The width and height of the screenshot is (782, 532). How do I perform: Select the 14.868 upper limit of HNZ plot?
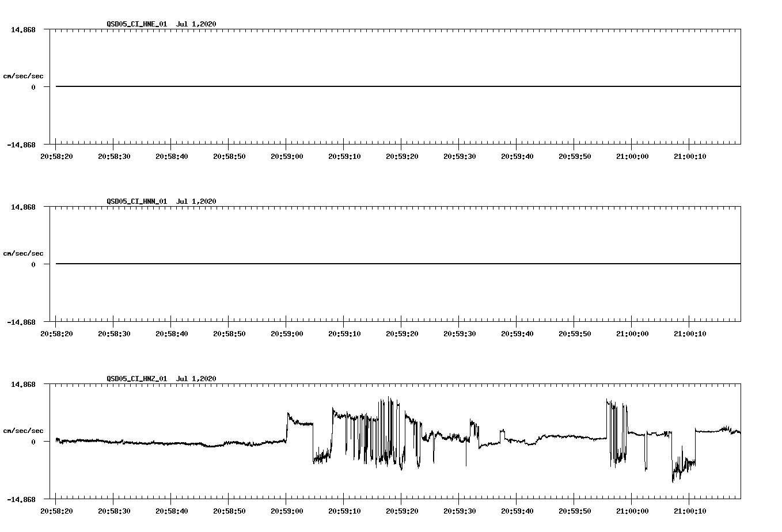24,384
